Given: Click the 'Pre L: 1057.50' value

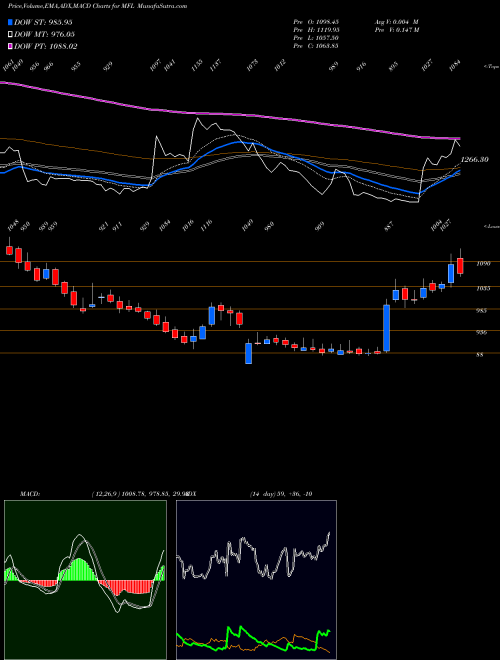Looking at the screenshot, I should pyautogui.click(x=316, y=38).
